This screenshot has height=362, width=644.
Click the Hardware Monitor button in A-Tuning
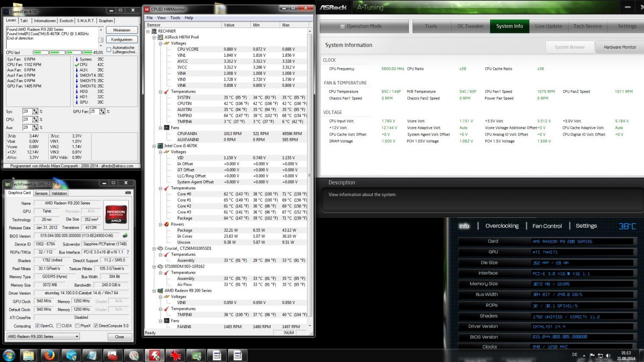pyautogui.click(x=620, y=47)
